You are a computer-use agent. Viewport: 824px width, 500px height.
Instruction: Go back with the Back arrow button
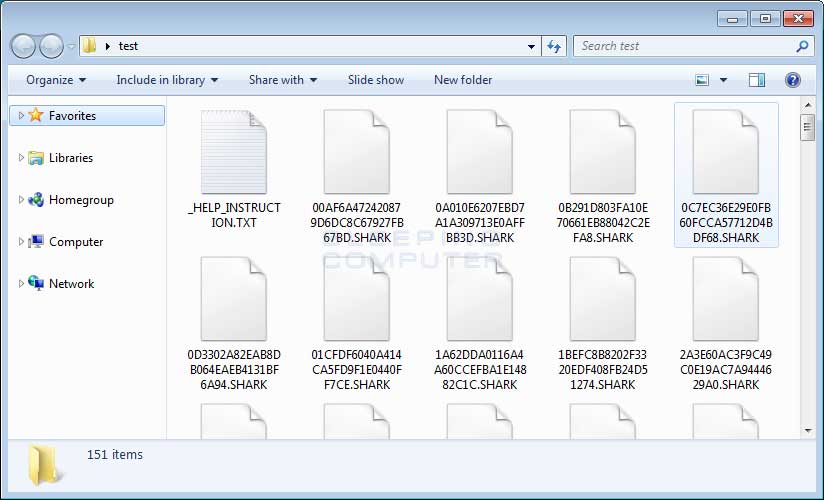(x=23, y=46)
